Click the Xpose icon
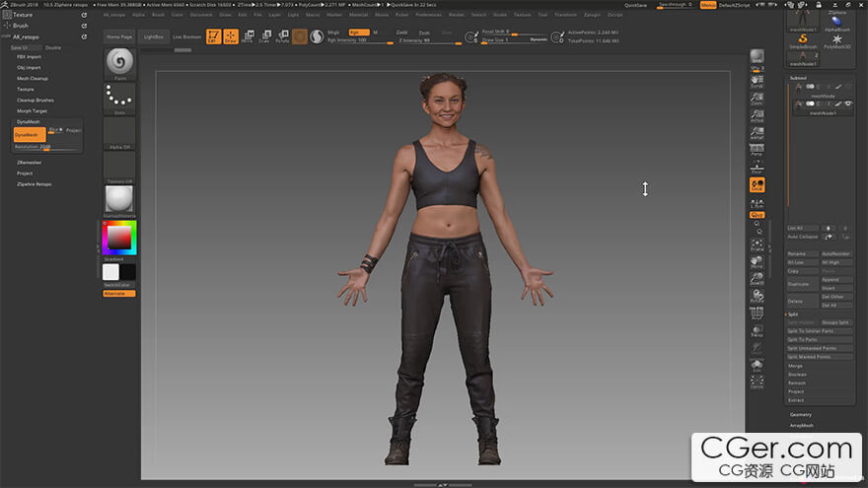 pyautogui.click(x=757, y=383)
